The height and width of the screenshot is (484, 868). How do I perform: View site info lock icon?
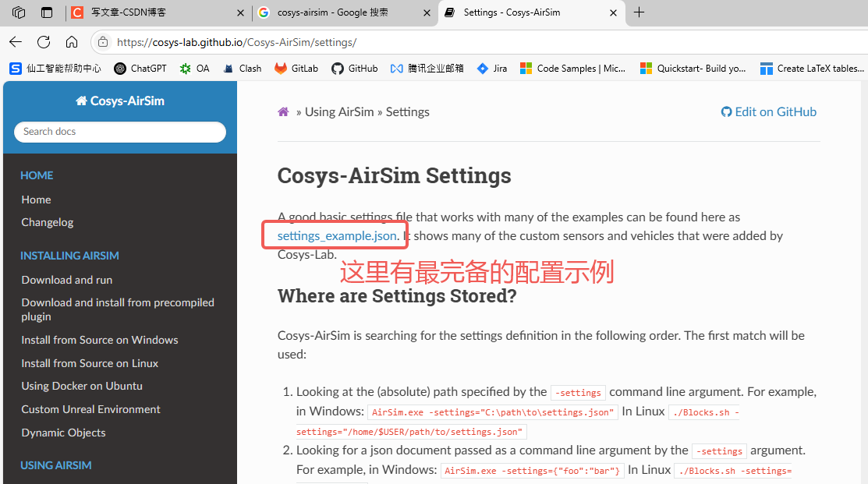click(x=103, y=42)
